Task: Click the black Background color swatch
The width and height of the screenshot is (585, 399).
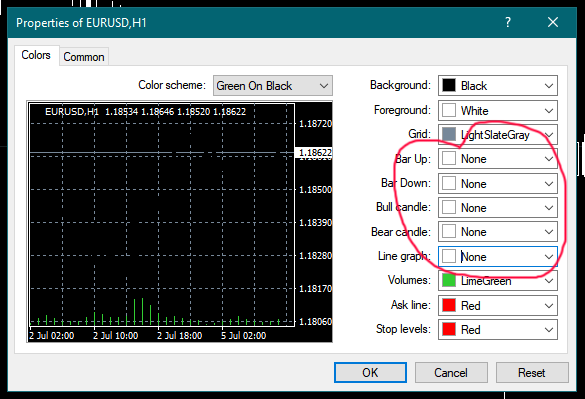Action: (449, 85)
